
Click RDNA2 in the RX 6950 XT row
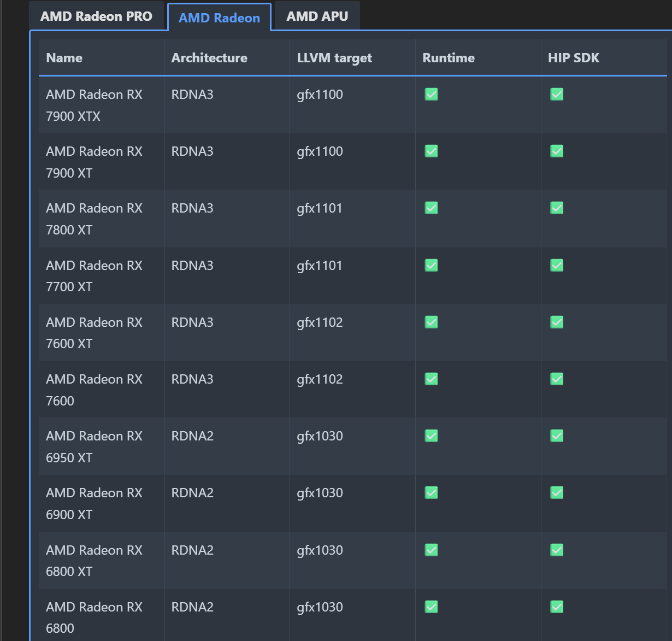click(x=192, y=436)
